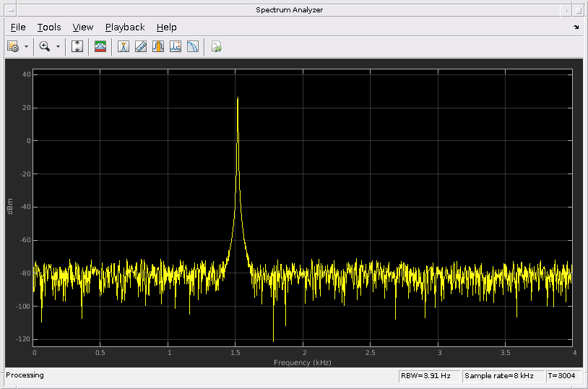Click the dock arrow in menu bar corner
The image size is (588, 389).
click(x=576, y=27)
